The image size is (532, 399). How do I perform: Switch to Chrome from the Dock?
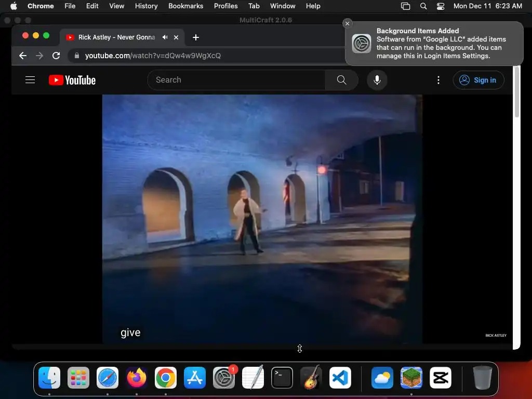coord(166,378)
